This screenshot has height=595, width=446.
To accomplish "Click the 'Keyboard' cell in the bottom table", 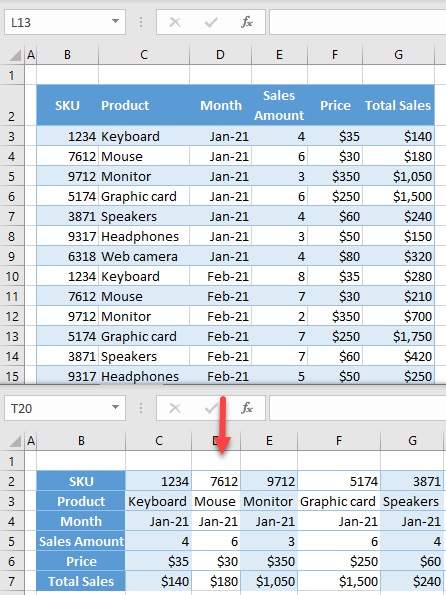I will tap(158, 502).
